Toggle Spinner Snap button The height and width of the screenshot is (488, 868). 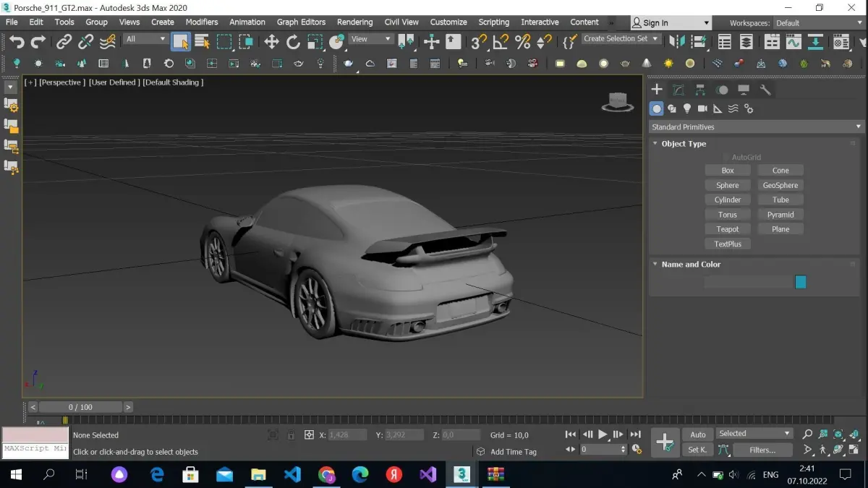(544, 42)
